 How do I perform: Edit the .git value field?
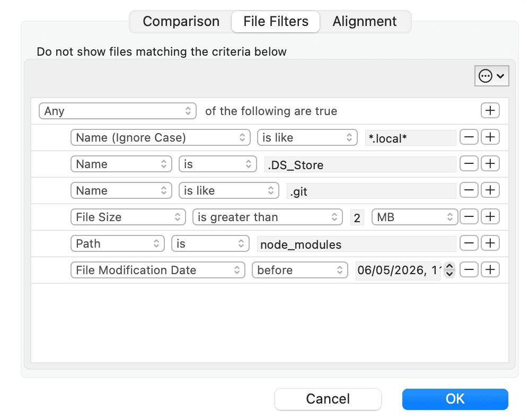pos(371,191)
